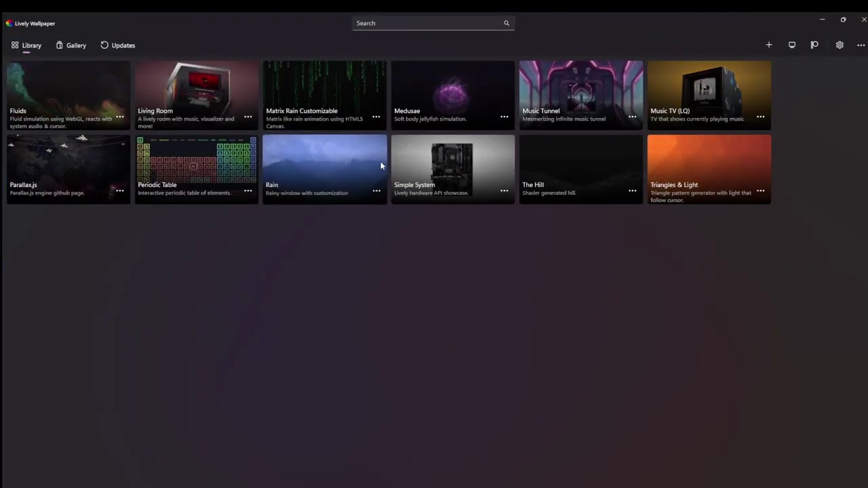The height and width of the screenshot is (488, 868).
Task: Open the Rain card ellipsis menu
Action: [376, 190]
